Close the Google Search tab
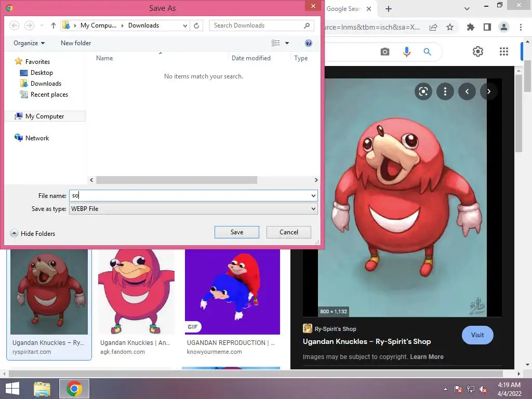This screenshot has width=532, height=399. tap(369, 9)
